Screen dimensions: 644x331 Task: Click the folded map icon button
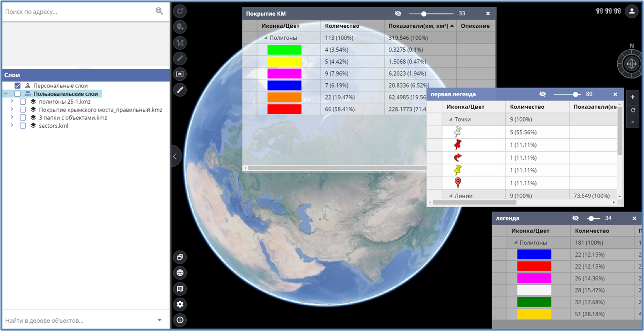tap(180, 288)
